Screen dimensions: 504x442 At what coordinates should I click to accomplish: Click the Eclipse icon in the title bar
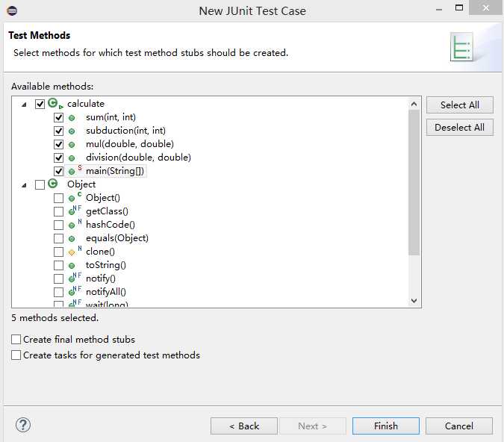point(12,11)
